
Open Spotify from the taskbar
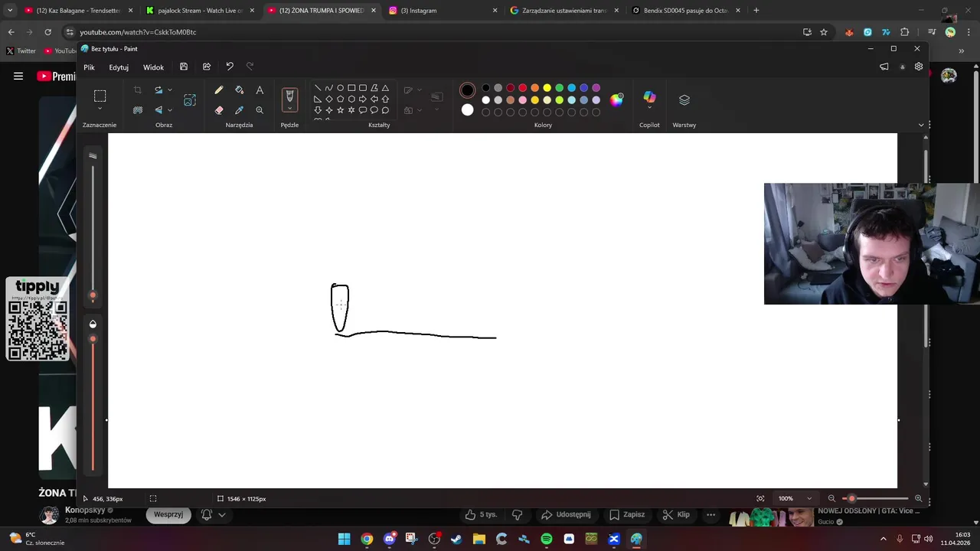(547, 539)
